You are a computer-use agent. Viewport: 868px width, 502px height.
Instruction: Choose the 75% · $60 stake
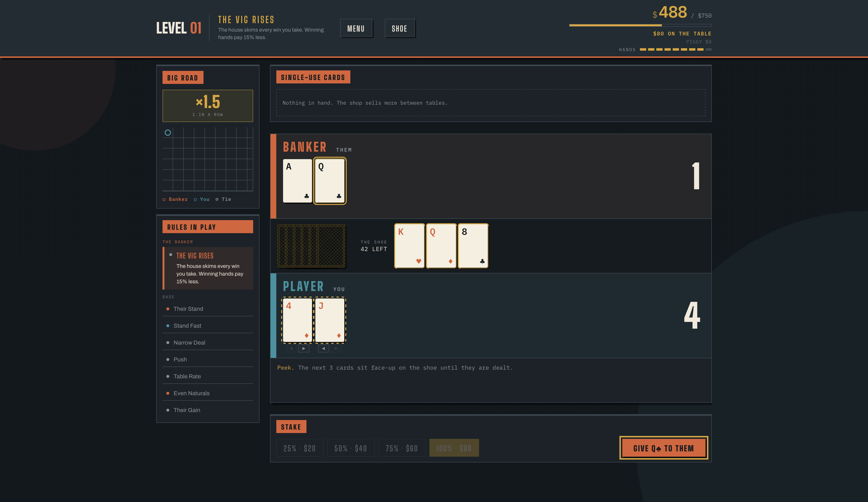click(402, 448)
